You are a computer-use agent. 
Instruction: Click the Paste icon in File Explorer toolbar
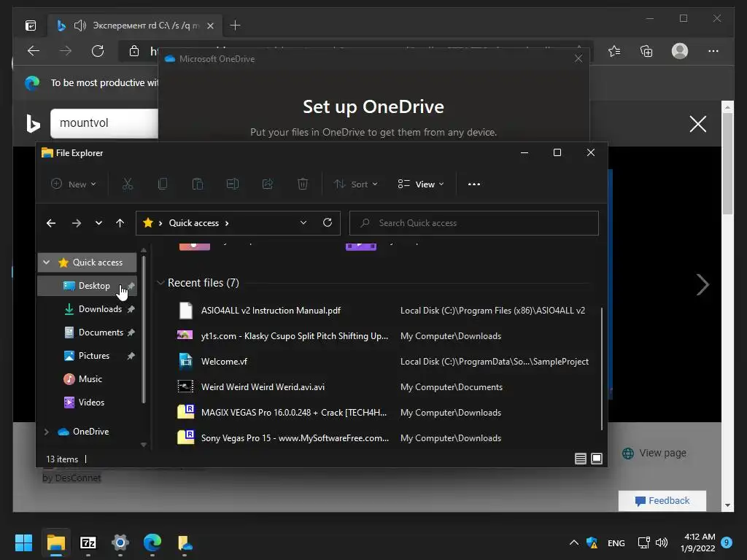197,184
